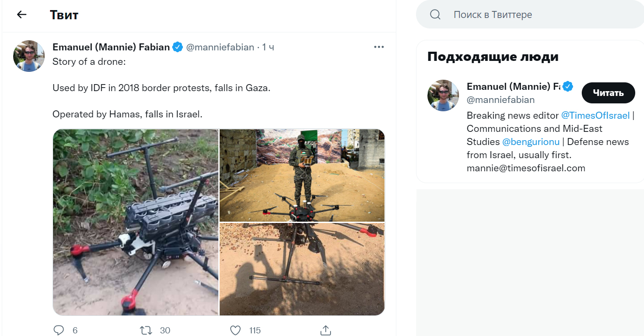Click the back arrow icon
This screenshot has width=644, height=336.
21,14
